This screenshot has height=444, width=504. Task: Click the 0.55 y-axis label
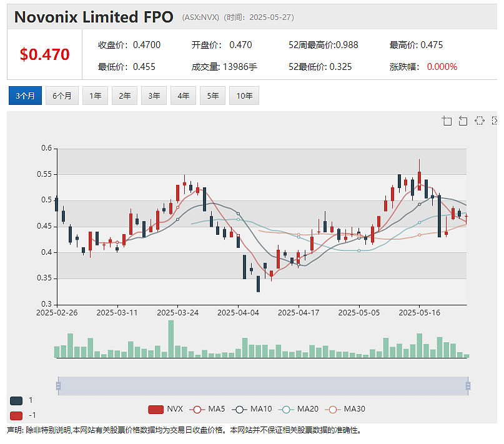(44, 174)
